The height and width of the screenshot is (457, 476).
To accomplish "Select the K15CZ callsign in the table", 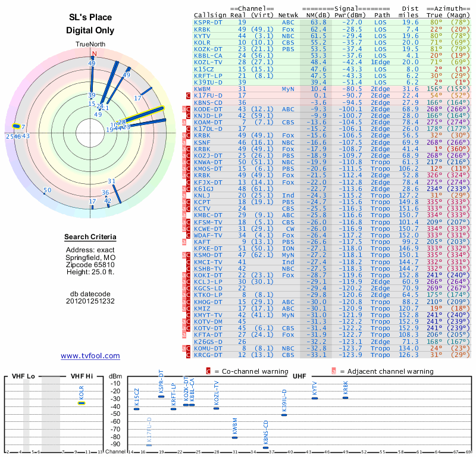I will tap(204, 69).
